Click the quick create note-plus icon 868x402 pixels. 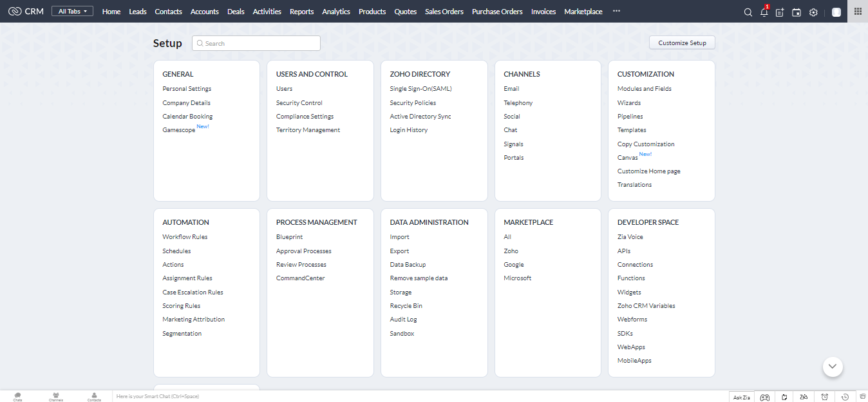780,12
